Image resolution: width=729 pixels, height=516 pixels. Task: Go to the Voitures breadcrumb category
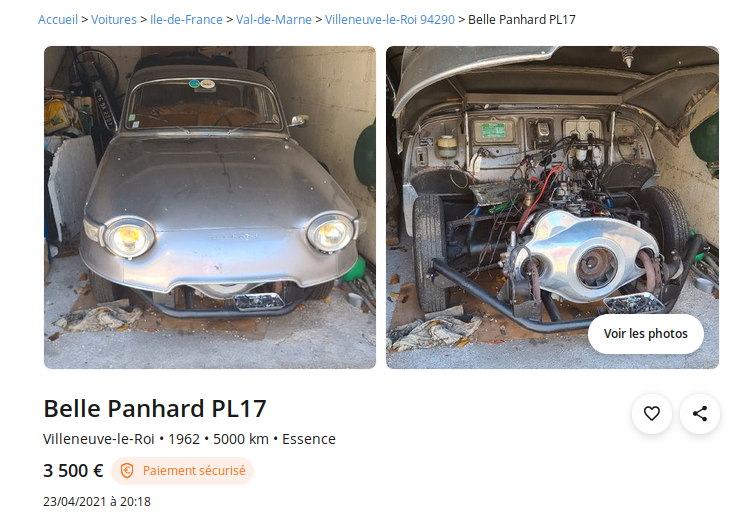(114, 20)
